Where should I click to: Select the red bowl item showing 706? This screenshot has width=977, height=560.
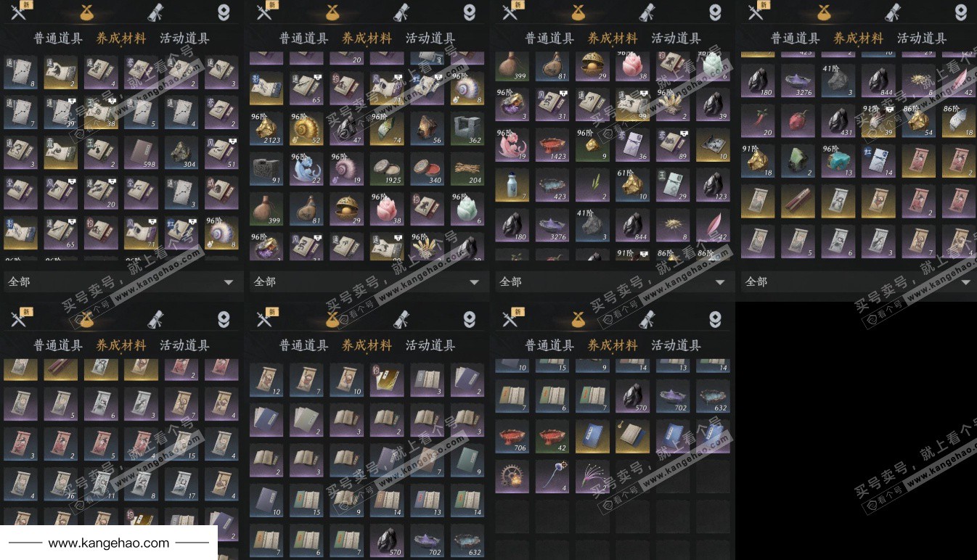coord(513,436)
